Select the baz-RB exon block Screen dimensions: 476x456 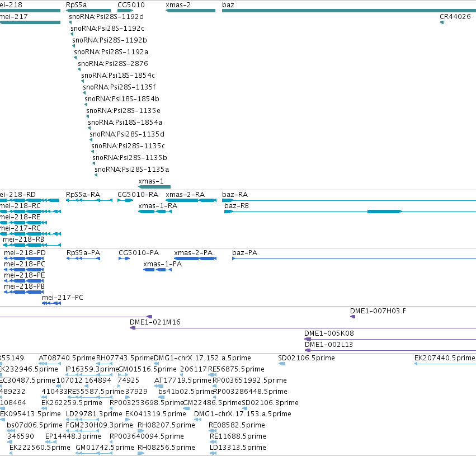(385, 211)
